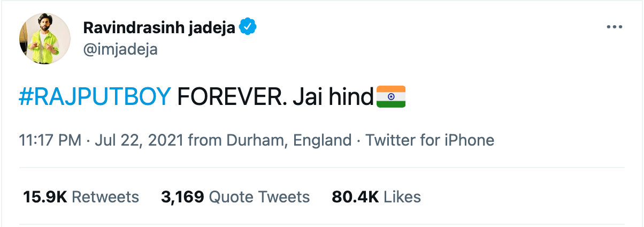The width and height of the screenshot is (644, 227).
Task: Click the word England in location
Action: click(x=322, y=141)
